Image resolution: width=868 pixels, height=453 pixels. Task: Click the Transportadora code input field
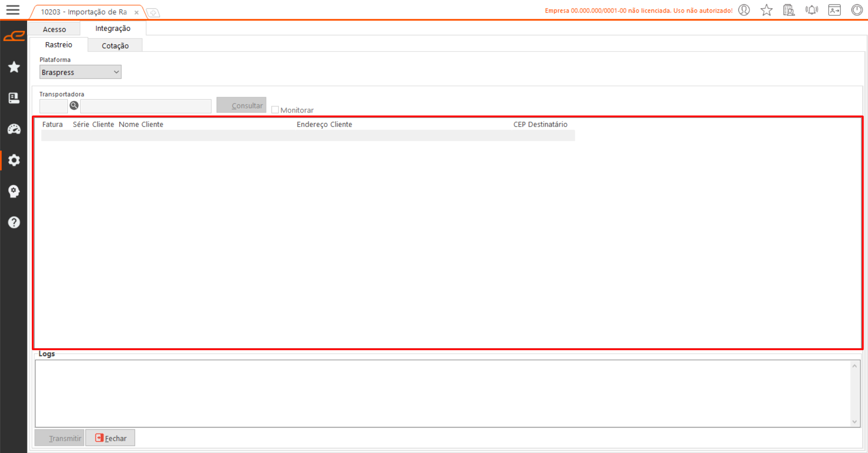tap(53, 106)
